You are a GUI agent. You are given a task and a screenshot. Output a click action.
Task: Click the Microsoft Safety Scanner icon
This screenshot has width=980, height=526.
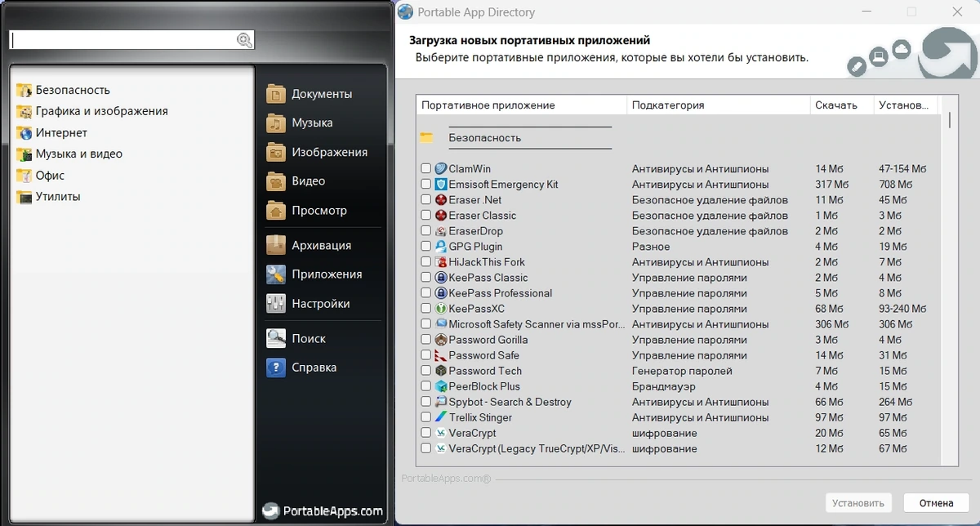click(441, 324)
